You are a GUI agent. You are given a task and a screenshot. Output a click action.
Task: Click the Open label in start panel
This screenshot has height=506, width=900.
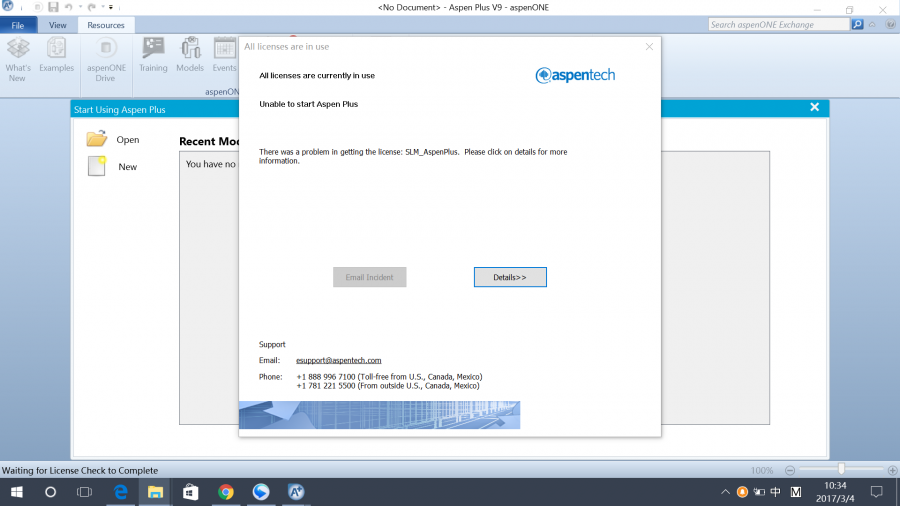coord(127,139)
